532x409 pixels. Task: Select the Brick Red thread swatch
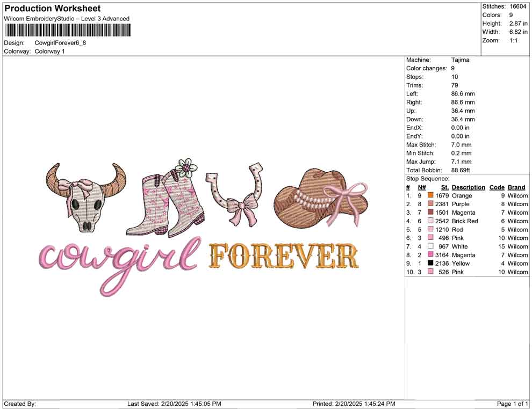click(x=430, y=221)
